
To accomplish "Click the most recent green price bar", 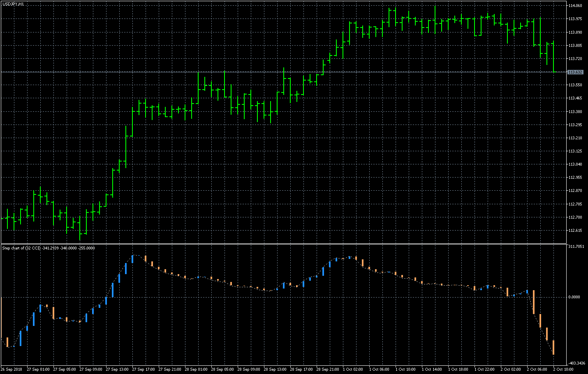I will 553,57.
